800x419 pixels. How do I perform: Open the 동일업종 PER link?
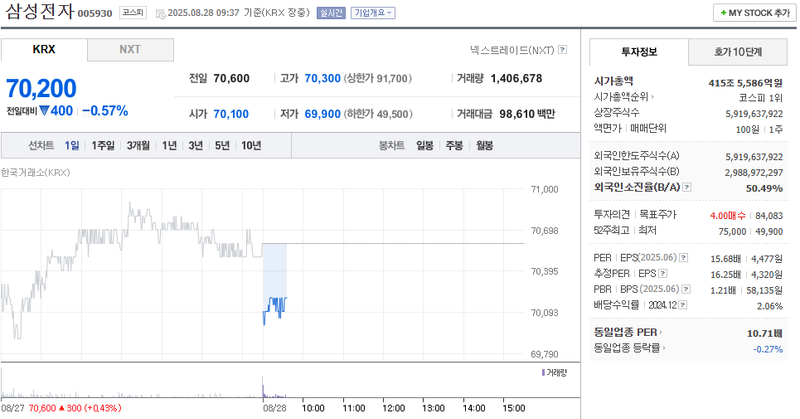(x=628, y=332)
